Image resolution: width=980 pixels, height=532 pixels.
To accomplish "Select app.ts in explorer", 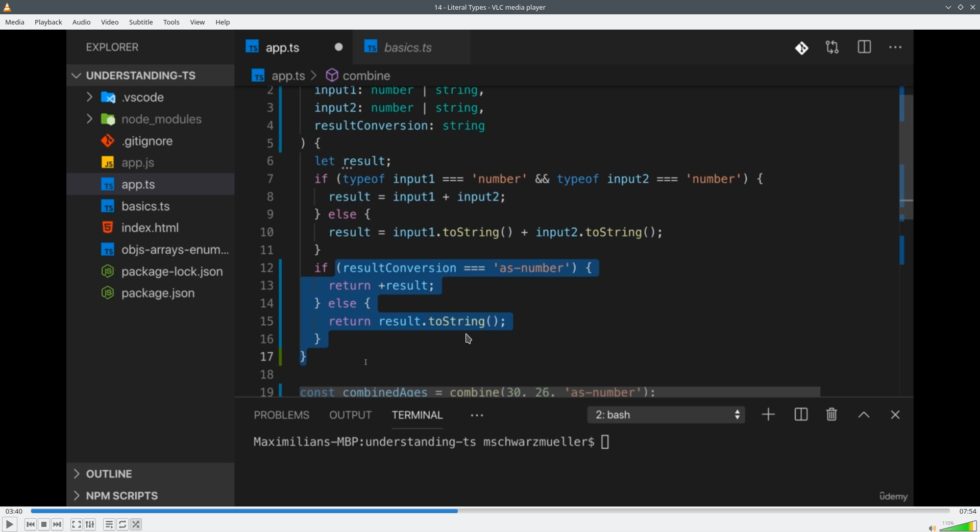I will (x=150, y=185).
